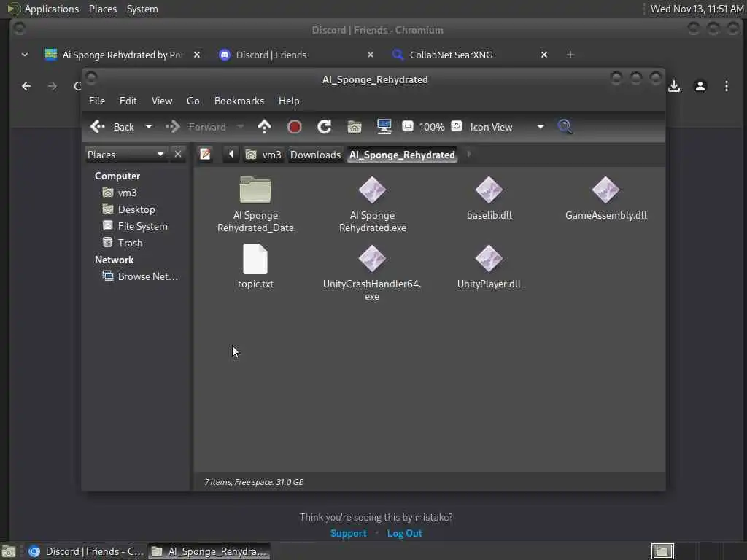This screenshot has width=747, height=560.
Task: Open the System menu in top panel
Action: 142,9
